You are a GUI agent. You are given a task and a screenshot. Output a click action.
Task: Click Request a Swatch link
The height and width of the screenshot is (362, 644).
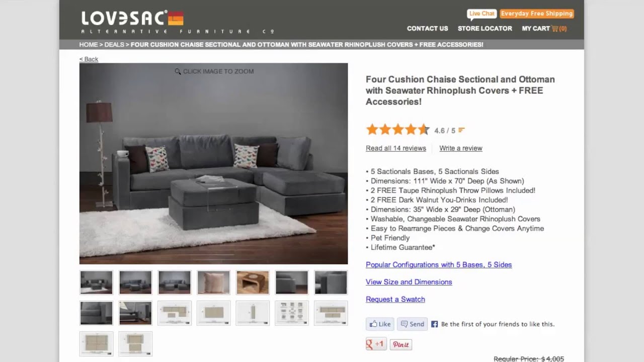point(395,299)
